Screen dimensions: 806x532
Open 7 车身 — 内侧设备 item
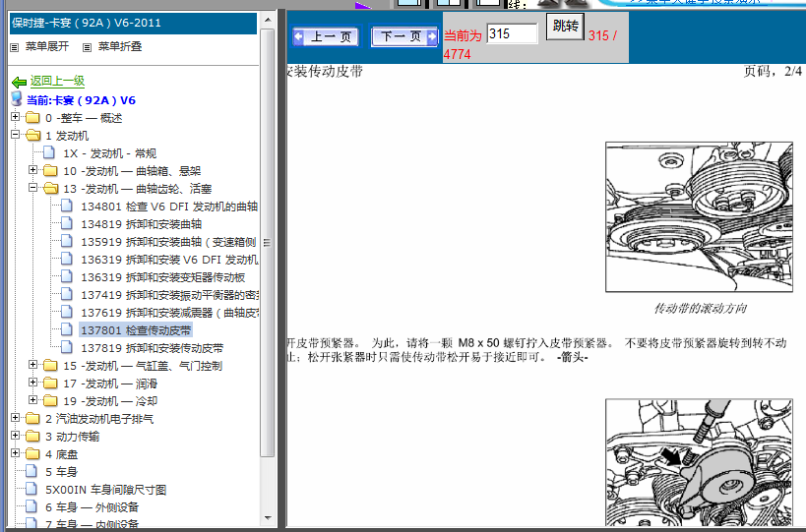(x=92, y=524)
